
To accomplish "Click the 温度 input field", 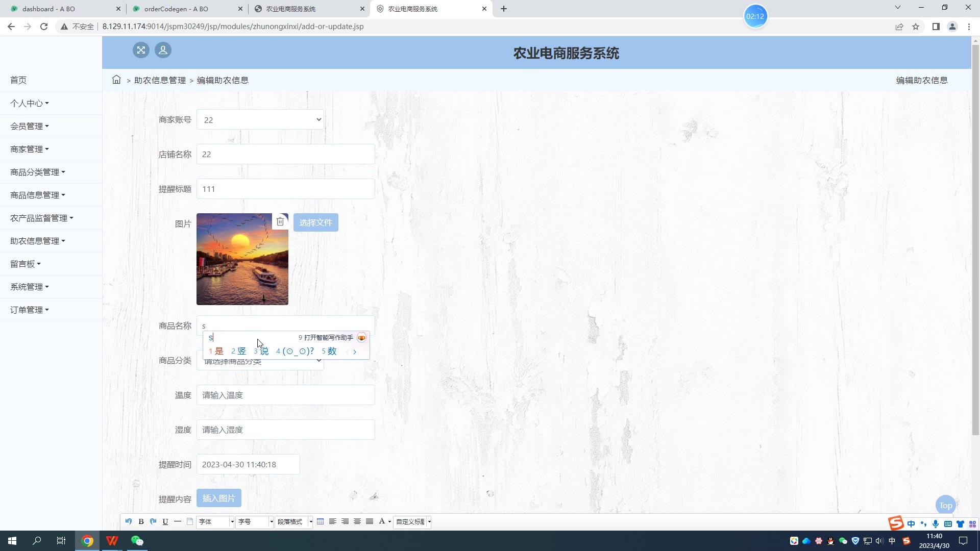I will (x=285, y=395).
